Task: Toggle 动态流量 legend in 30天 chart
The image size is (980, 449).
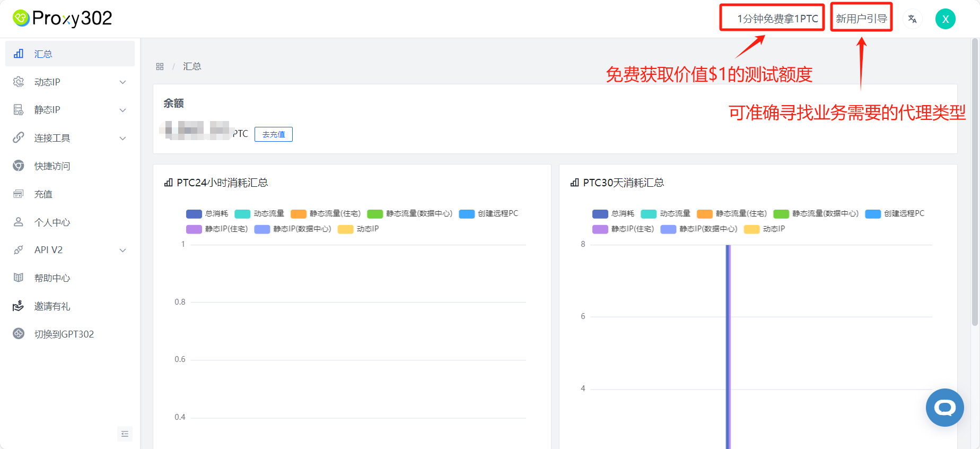Action: 666,213
